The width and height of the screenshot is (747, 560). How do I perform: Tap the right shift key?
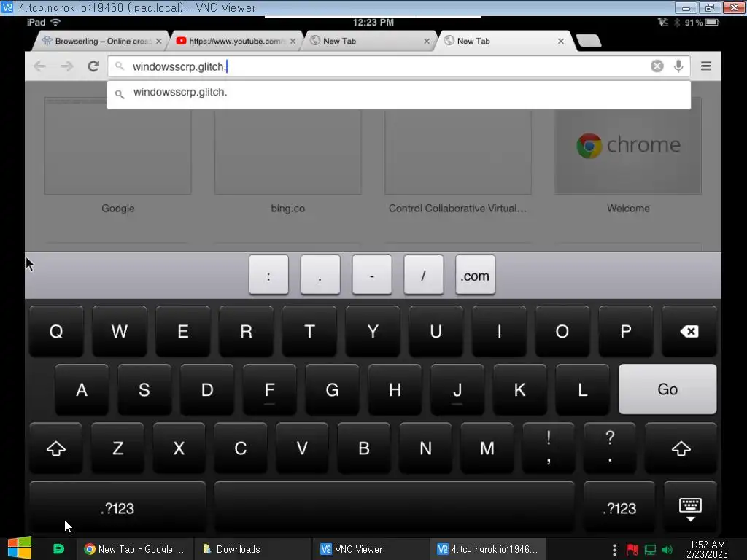tap(681, 448)
